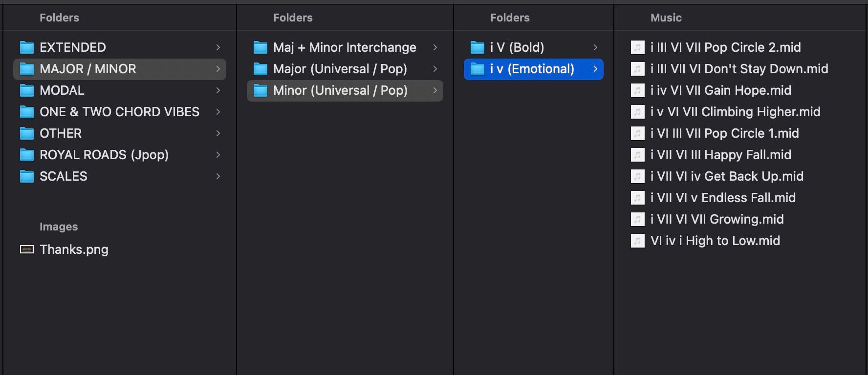Expand Major (Universal / Pop) folder chevron
The height and width of the screenshot is (375, 868).
tap(435, 69)
